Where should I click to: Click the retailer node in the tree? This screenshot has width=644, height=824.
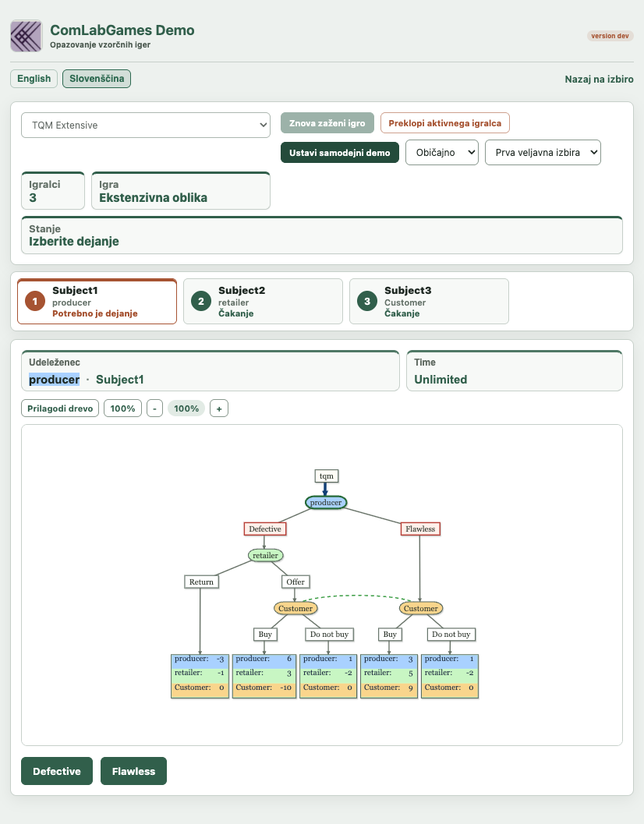(x=266, y=556)
